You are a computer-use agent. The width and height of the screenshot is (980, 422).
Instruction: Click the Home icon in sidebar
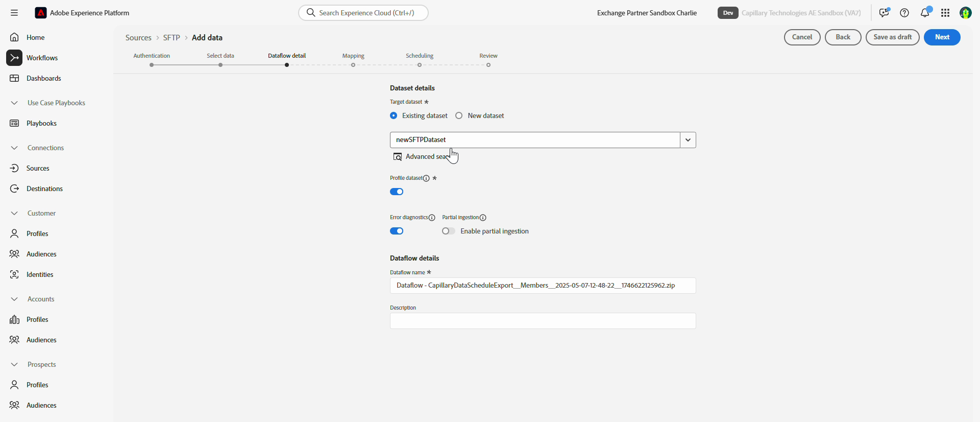[x=15, y=37]
